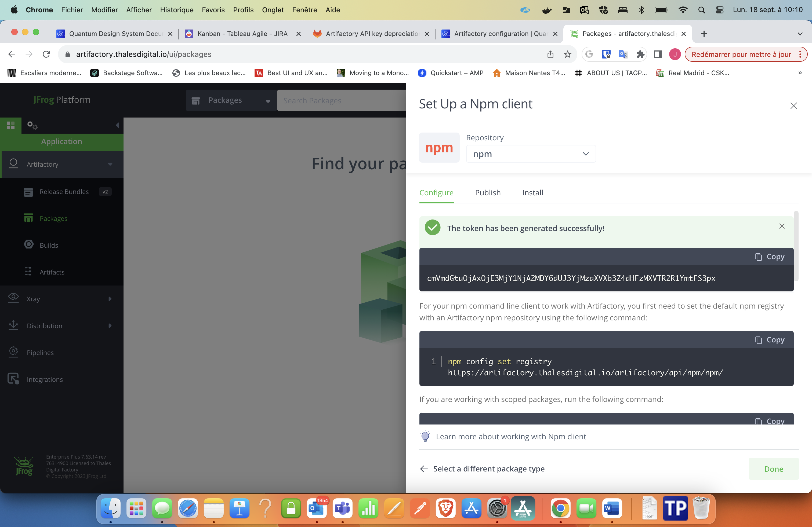Open Learn more about Npm client link
Viewport: 812px width, 527px height.
(x=511, y=437)
